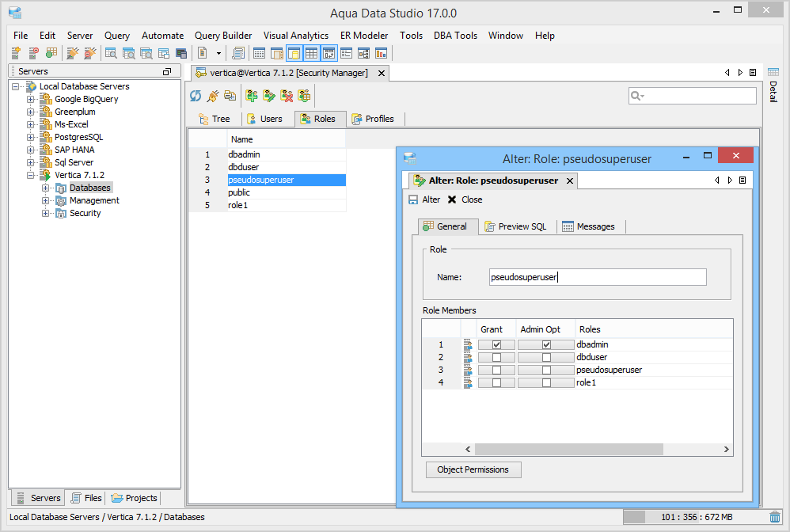The image size is (790, 532).
Task: Switch to the Files tab at panel bottom
Action: 86,498
